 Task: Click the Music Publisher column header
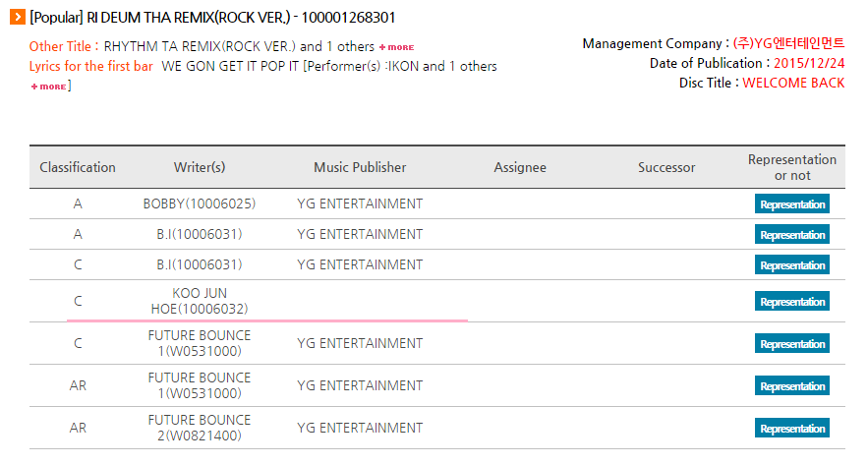[x=360, y=167]
